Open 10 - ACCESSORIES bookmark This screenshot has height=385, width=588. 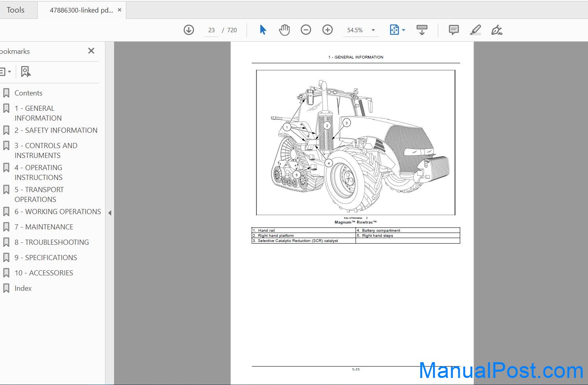point(44,273)
